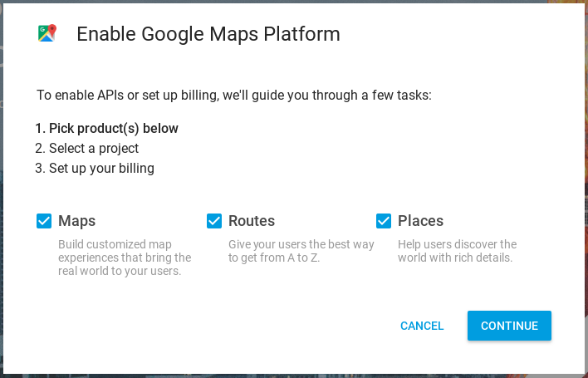
Task: Click the 'Help users discover the world' description
Action: [x=457, y=251]
